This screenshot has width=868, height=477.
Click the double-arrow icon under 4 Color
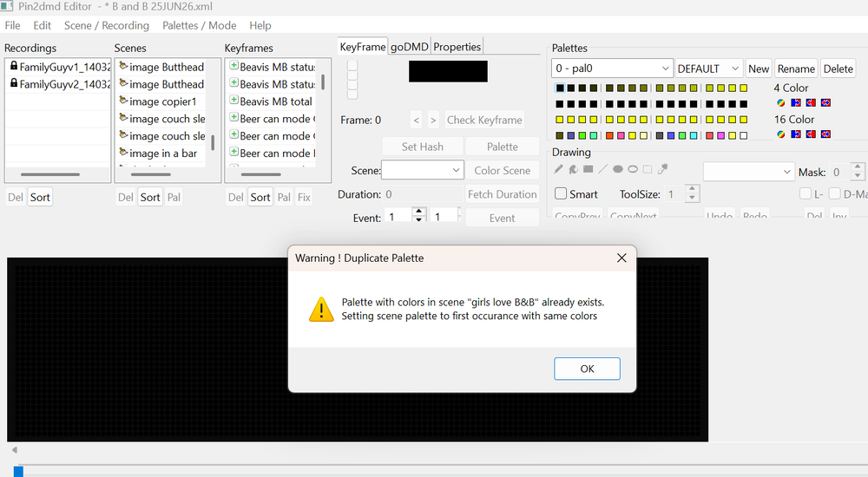[x=826, y=103]
